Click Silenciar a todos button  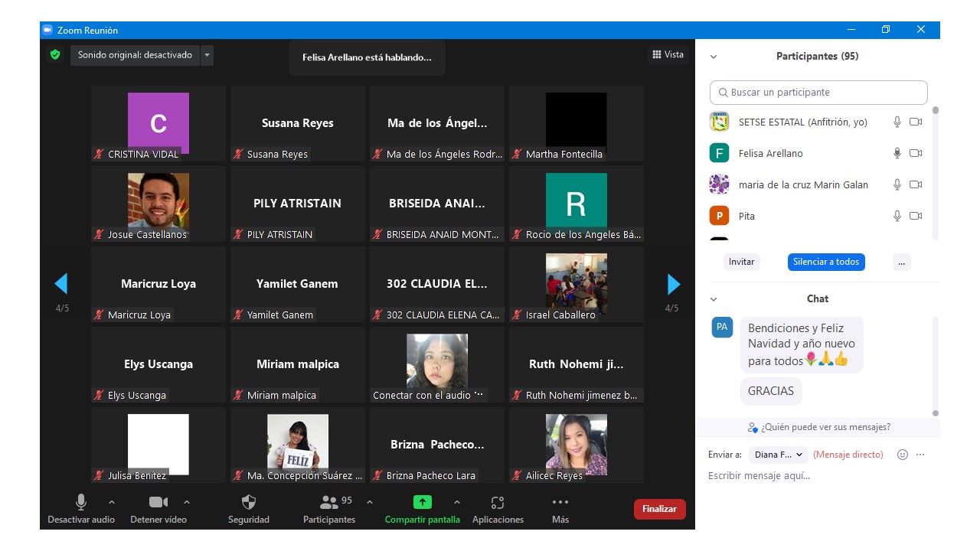826,262
